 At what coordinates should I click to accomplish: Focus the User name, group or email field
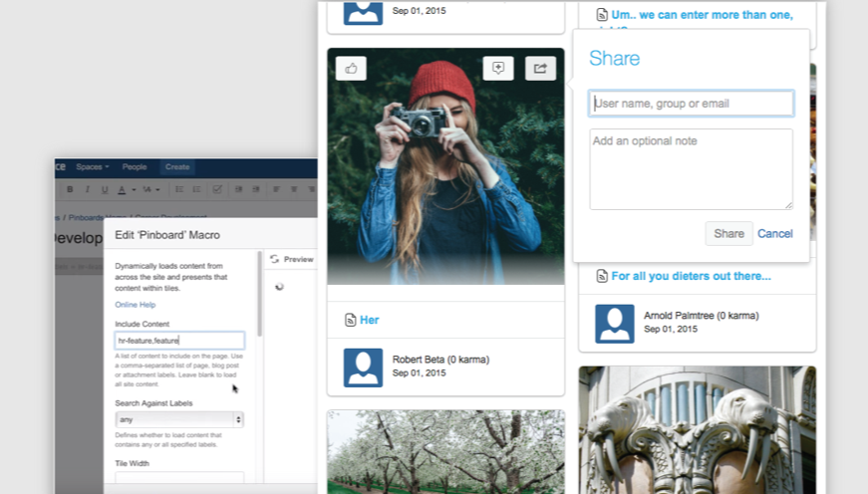[x=691, y=103]
